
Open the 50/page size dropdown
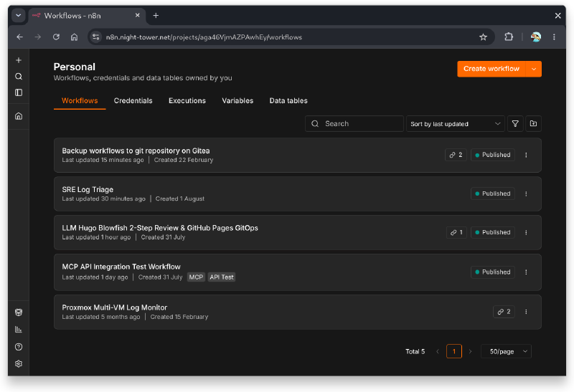coord(506,351)
